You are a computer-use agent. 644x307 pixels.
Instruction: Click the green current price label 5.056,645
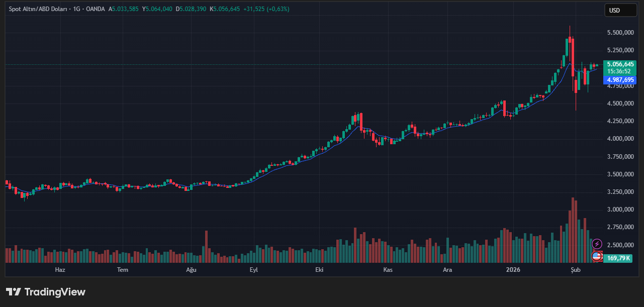(x=619, y=64)
